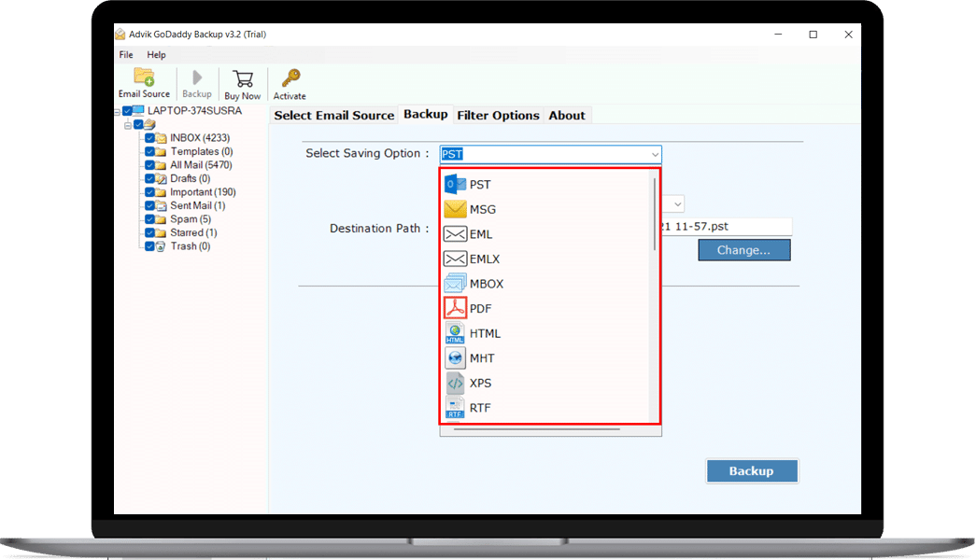Select the Starred (1) folder label

[193, 232]
